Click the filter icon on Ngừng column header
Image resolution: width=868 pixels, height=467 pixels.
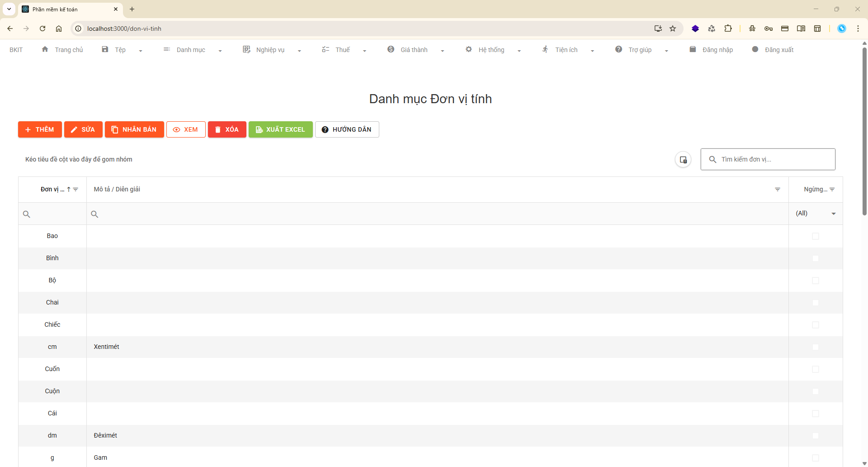pyautogui.click(x=832, y=190)
